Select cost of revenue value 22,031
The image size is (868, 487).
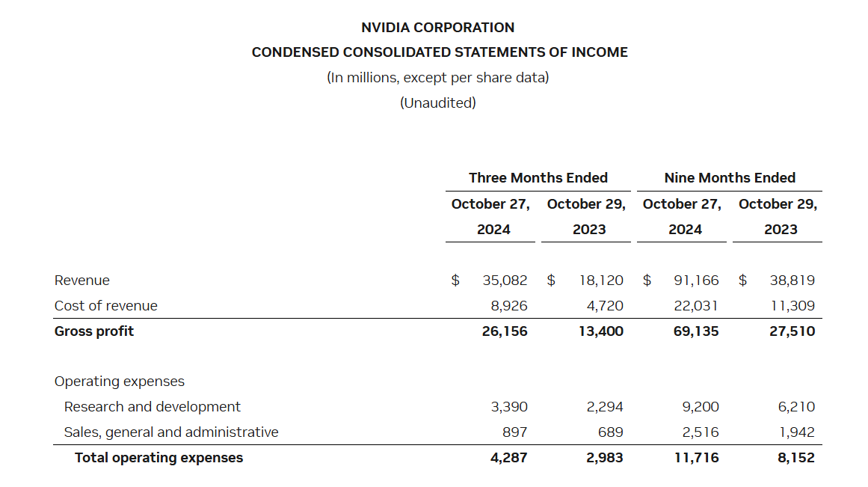pos(696,306)
